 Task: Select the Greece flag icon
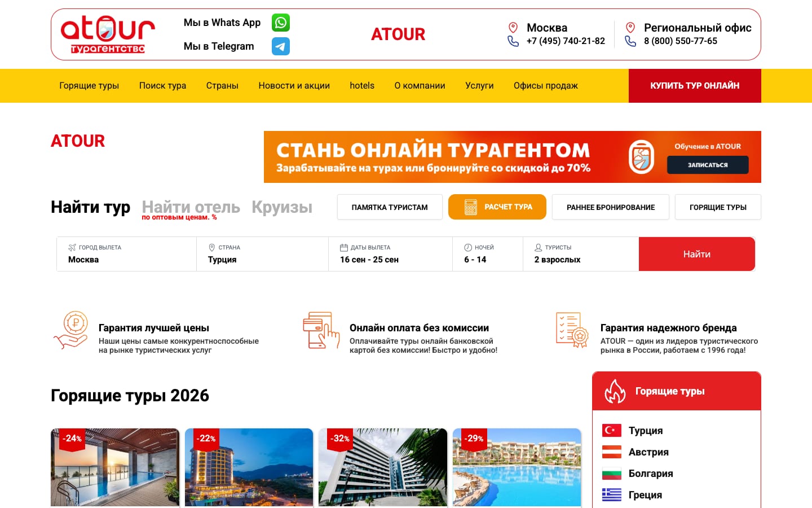(612, 495)
